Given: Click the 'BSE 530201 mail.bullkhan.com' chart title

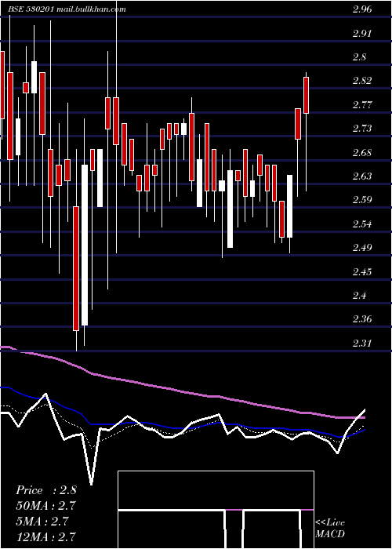Looking at the screenshot, I should [x=67, y=9].
